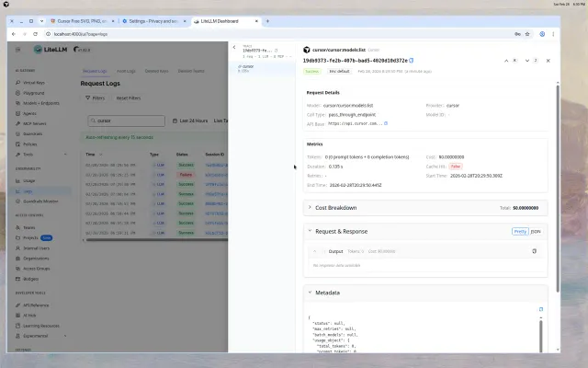
Task: Select the Deleted Teams tab
Action: coord(191,71)
